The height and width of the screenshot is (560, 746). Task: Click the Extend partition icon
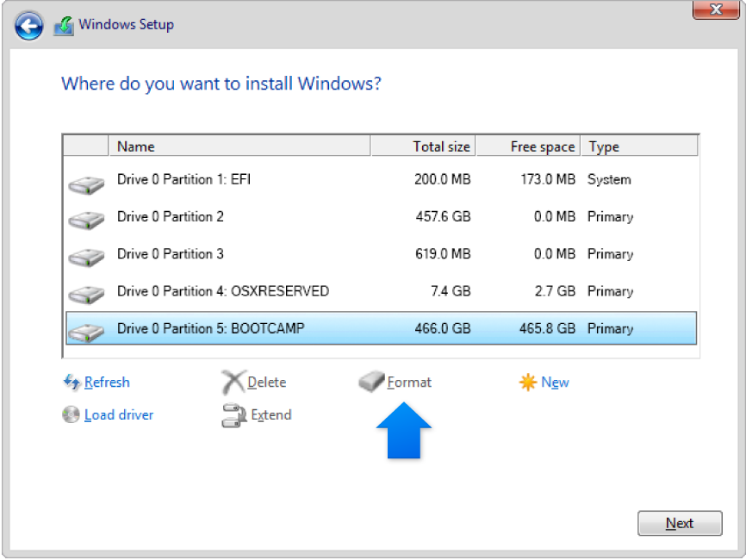(x=233, y=414)
